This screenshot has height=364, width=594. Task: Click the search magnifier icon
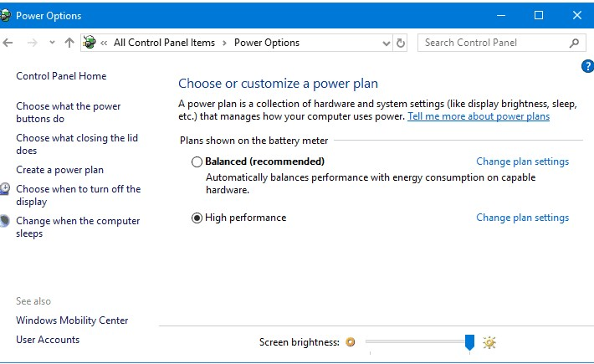coord(575,43)
